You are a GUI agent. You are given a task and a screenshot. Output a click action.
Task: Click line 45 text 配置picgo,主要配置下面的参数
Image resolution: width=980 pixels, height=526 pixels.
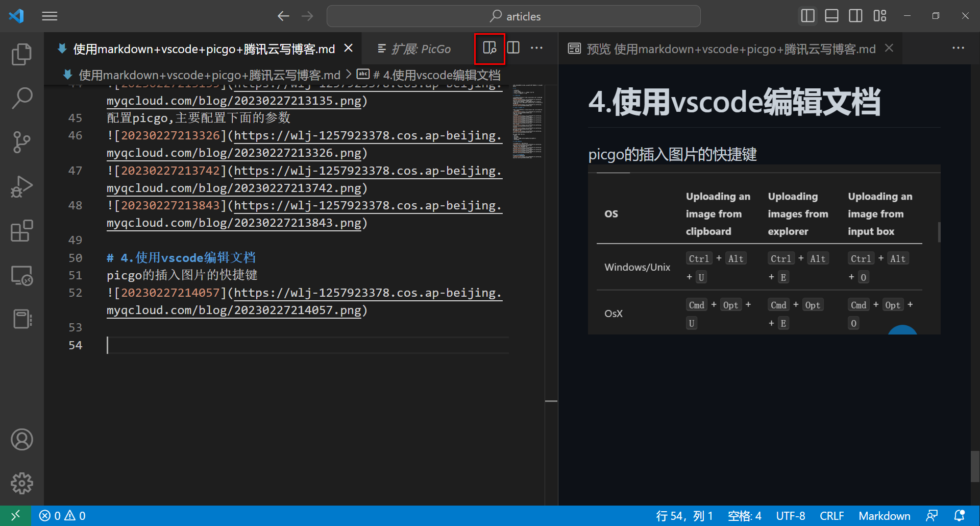198,118
